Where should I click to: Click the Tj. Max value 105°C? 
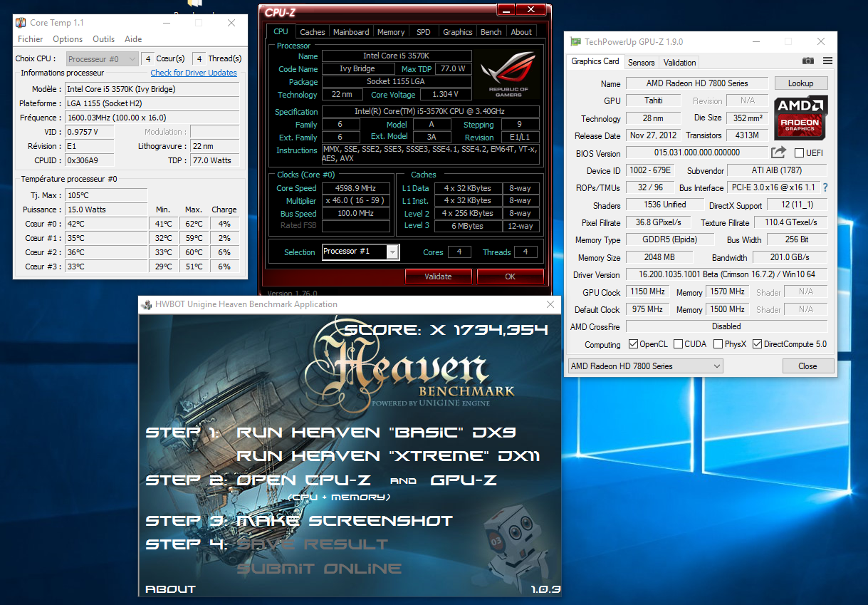[x=105, y=195]
